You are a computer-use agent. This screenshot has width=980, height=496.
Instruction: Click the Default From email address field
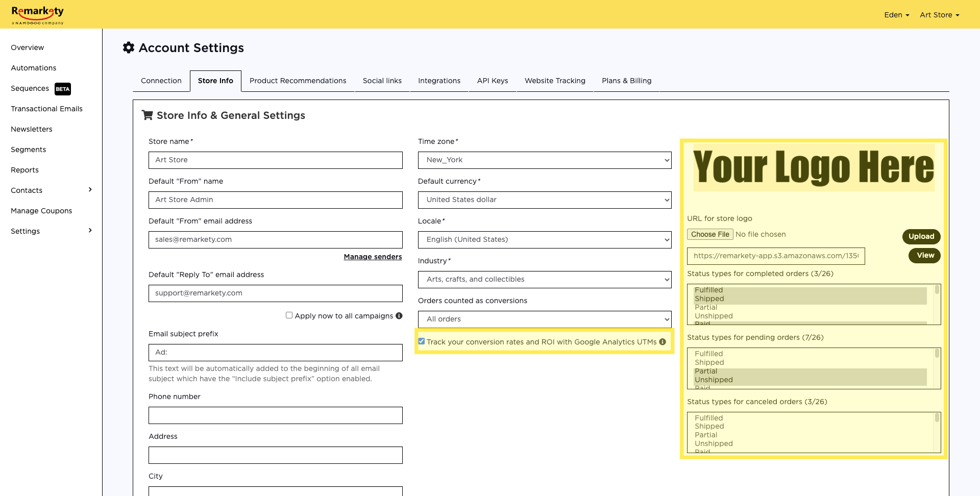276,240
